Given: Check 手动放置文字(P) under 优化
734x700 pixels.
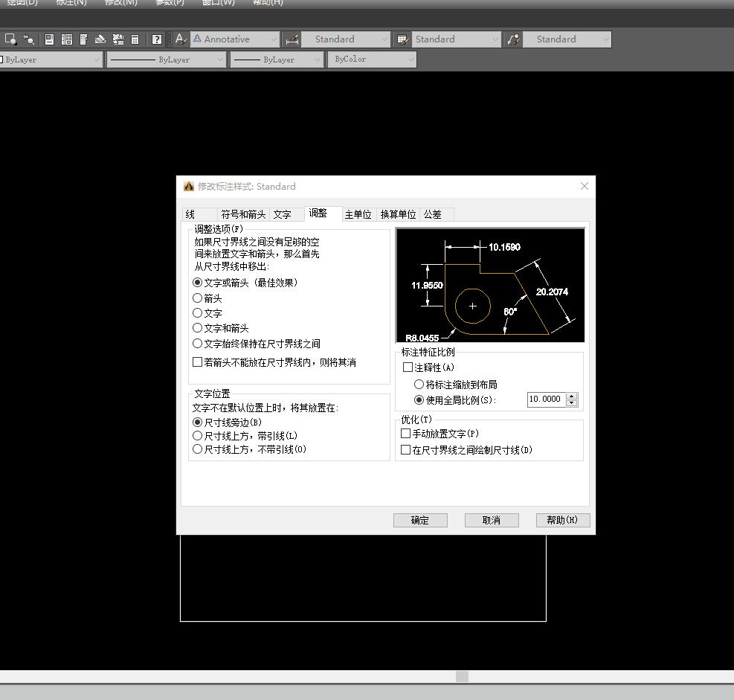Looking at the screenshot, I should coord(405,434).
